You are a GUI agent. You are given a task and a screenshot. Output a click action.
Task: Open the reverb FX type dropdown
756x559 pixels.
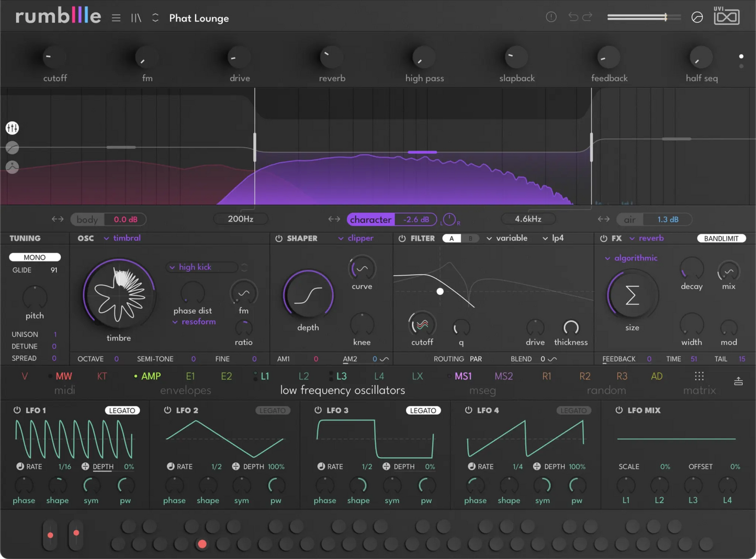(x=647, y=238)
